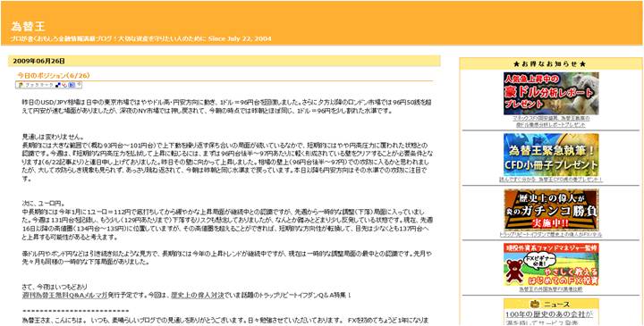Click the 2009年06月26日 date header bar
644x326 pixels.
tap(225, 61)
